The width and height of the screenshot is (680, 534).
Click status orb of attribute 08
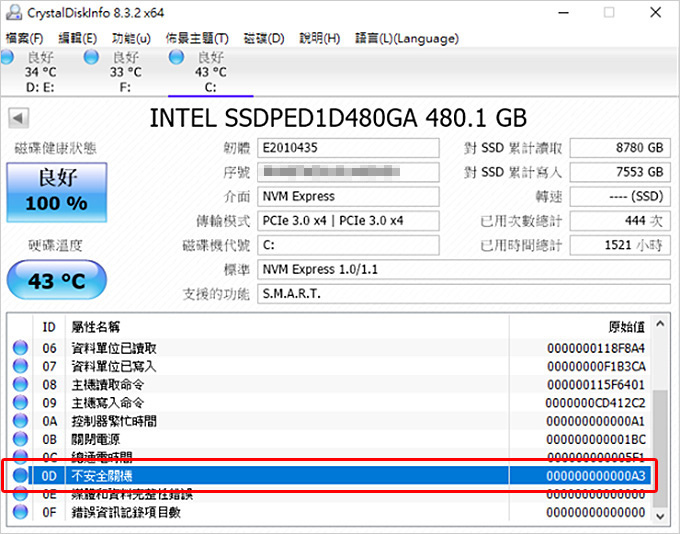click(20, 384)
